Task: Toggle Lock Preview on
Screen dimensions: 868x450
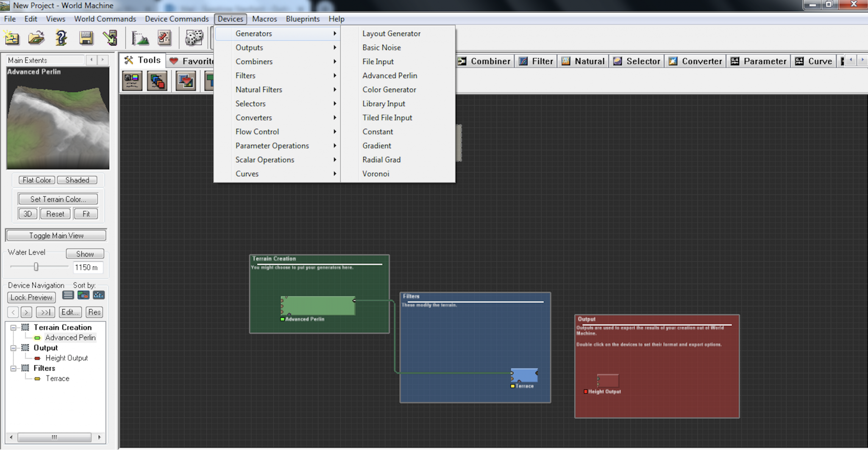Action: pyautogui.click(x=31, y=297)
